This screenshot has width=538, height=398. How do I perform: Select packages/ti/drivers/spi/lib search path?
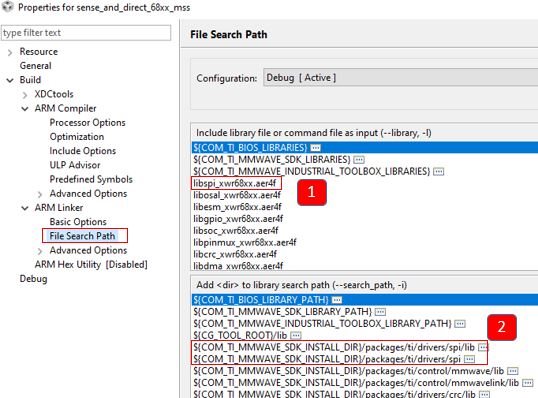(x=334, y=347)
